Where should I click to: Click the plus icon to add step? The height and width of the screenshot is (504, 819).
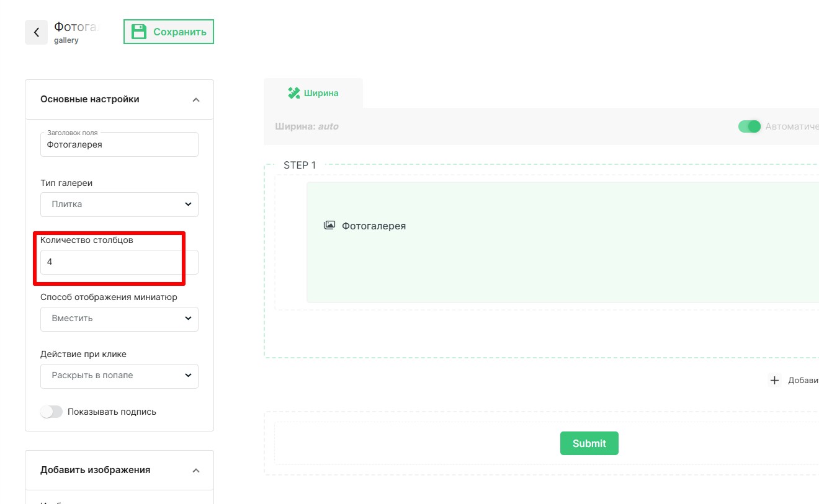coord(774,380)
